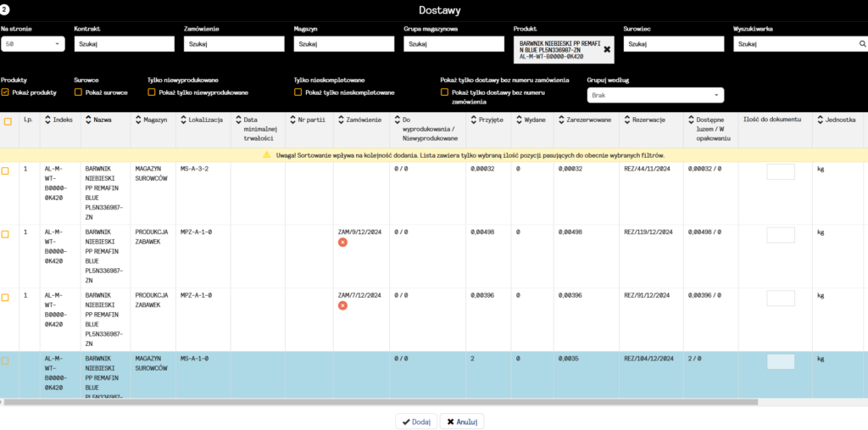Screen dimensions: 868x430
Task: Uncheck the Pokaż produkty checkbox
Action: tap(5, 92)
